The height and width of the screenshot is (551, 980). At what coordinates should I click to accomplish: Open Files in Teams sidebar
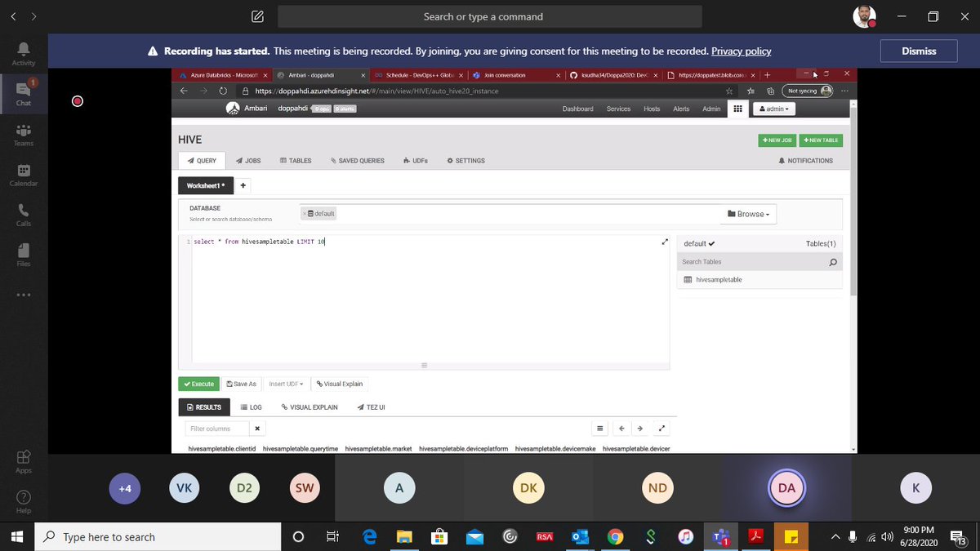24,255
